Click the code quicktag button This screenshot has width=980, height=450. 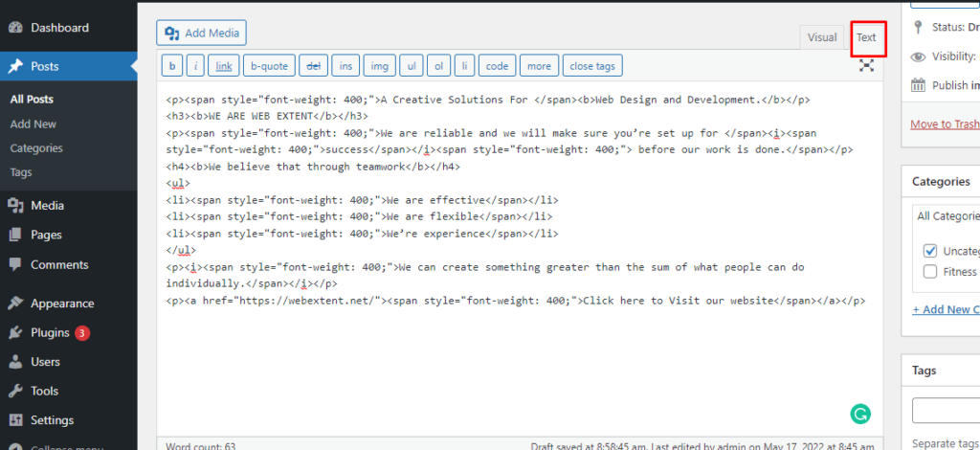498,66
